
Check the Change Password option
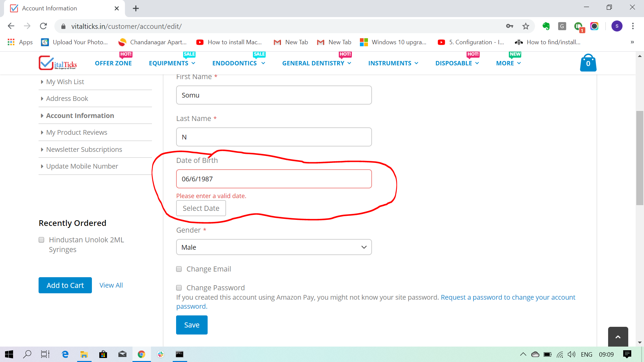click(179, 288)
